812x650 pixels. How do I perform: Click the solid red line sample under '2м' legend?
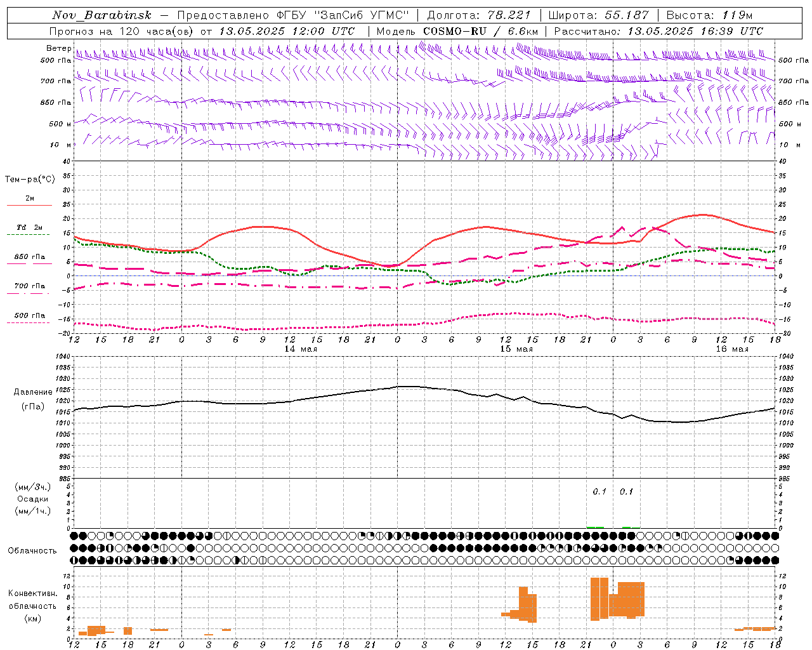(x=29, y=205)
